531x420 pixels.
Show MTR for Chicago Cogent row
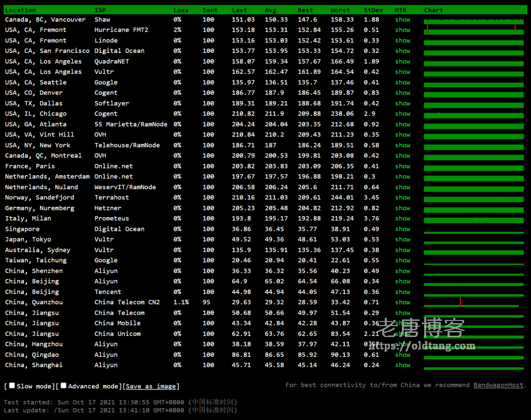tap(402, 114)
